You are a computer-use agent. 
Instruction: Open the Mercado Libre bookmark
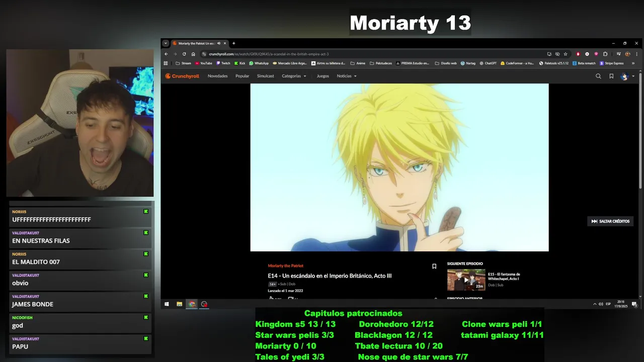click(289, 63)
